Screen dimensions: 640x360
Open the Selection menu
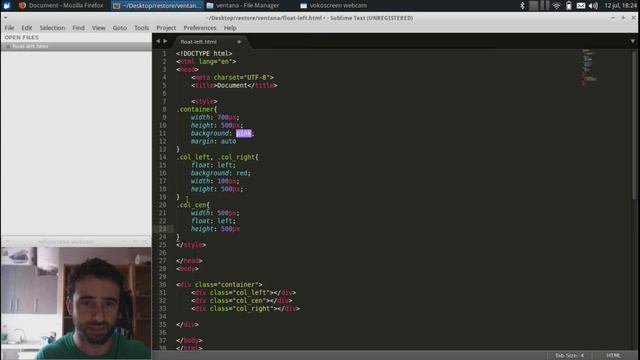point(52,28)
